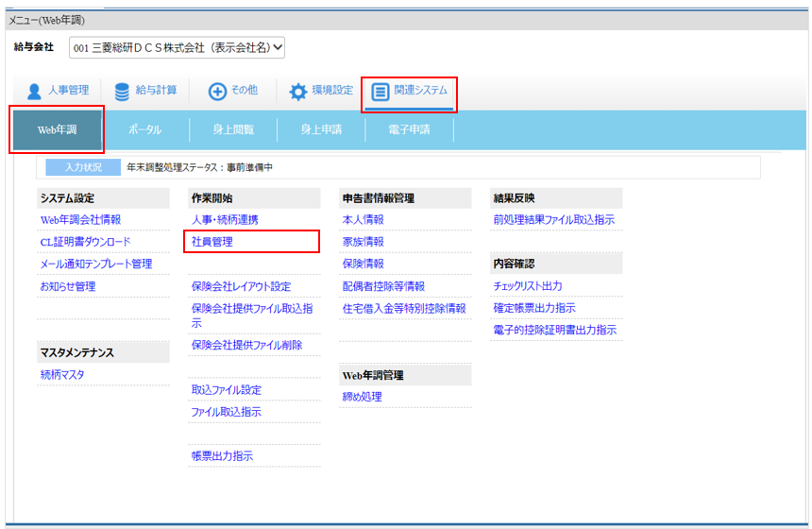The height and width of the screenshot is (529, 812).
Task: Click the 関連システム list icon
Action: tap(380, 92)
